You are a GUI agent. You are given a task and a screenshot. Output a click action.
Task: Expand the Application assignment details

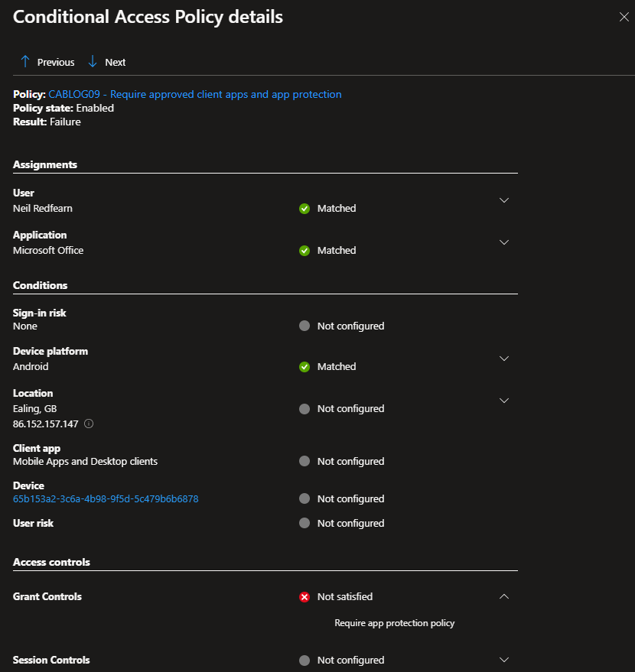(503, 242)
